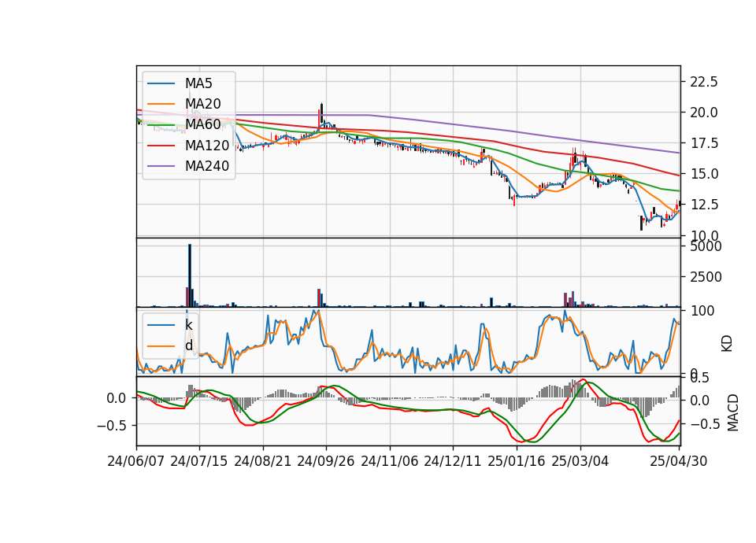Click the 25/03/04 date axis label
756x543 pixels.
pyautogui.click(x=580, y=461)
